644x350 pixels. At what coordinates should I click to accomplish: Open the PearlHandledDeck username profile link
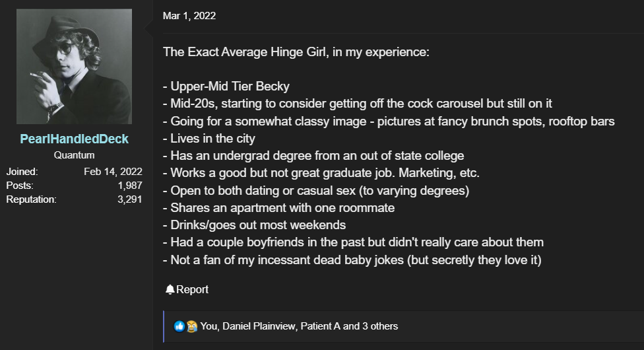74,139
